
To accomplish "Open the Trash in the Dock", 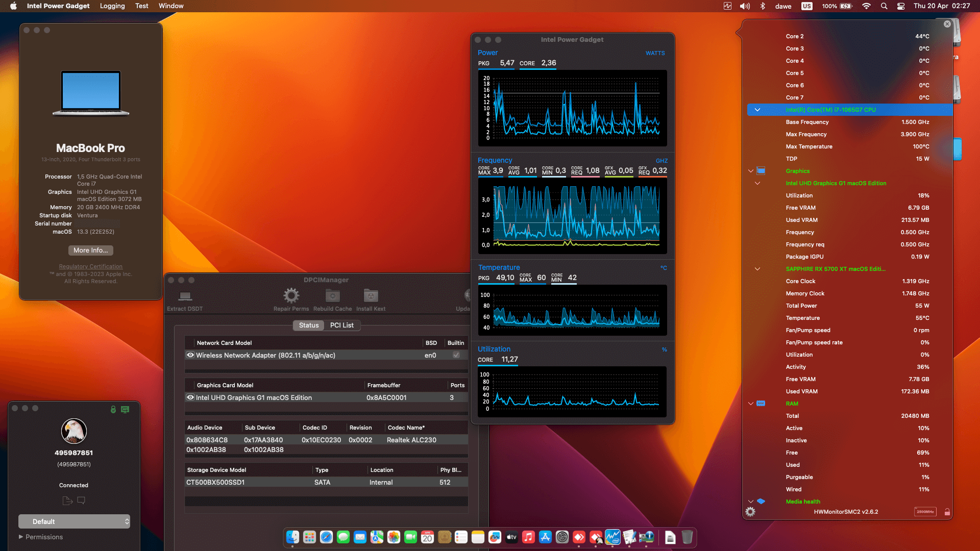I will point(687,537).
